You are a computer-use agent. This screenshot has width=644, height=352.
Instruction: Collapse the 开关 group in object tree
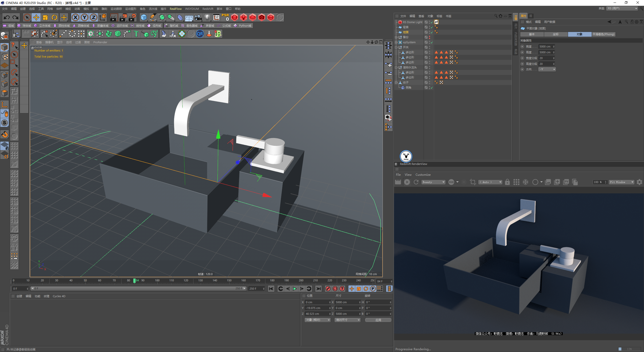click(396, 47)
